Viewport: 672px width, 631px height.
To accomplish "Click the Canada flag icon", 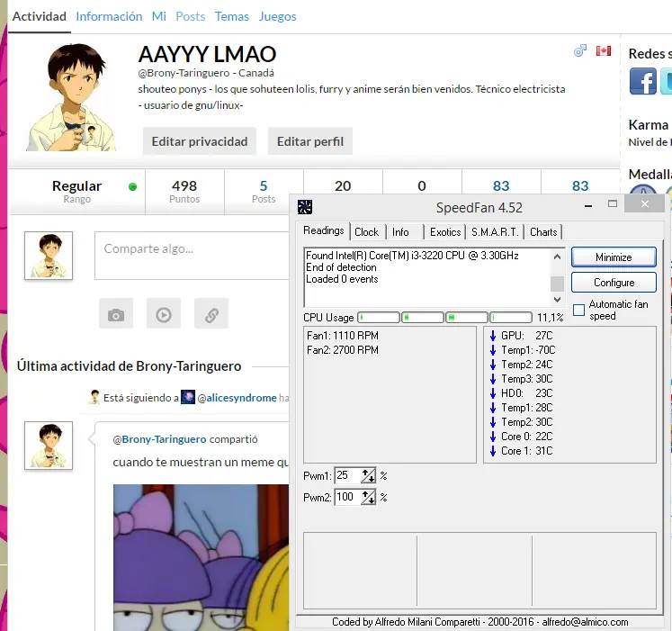I will click(x=604, y=50).
